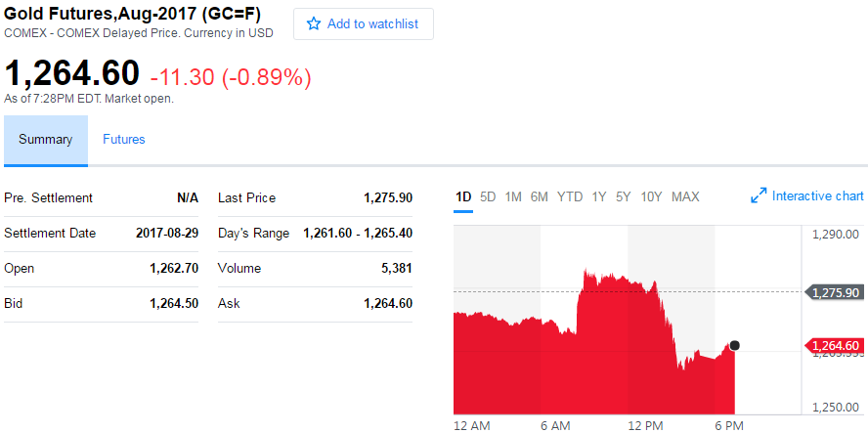This screenshot has height=433, width=868.
Task: Open the Interactive chart link
Action: 817,196
